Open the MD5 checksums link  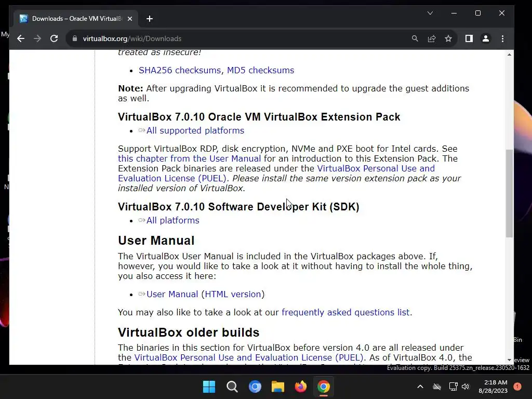click(x=261, y=70)
